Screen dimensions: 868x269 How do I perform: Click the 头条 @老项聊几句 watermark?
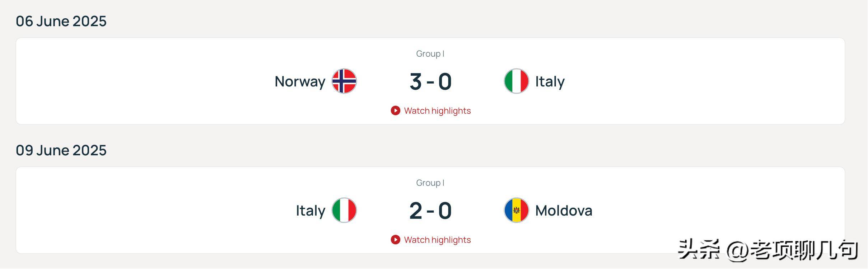point(767,250)
